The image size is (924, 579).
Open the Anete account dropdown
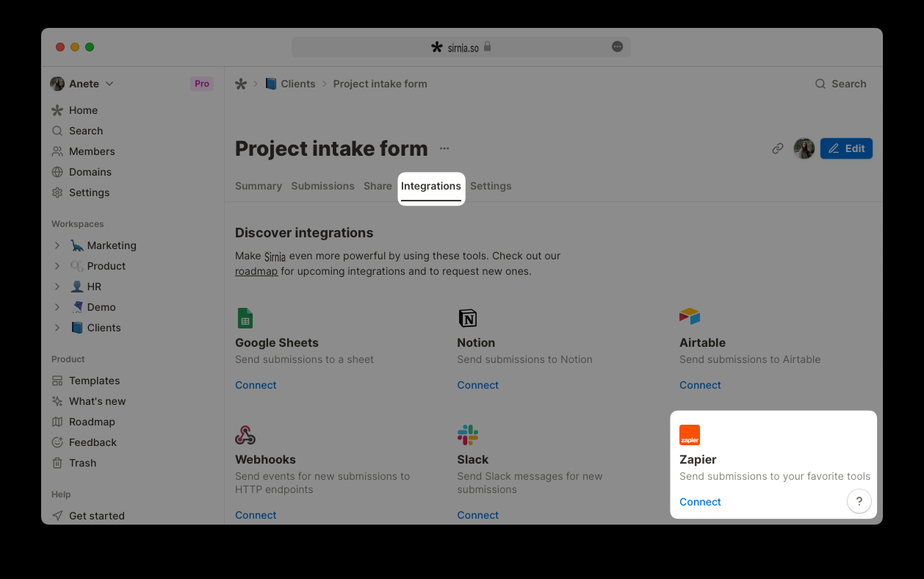click(x=82, y=84)
